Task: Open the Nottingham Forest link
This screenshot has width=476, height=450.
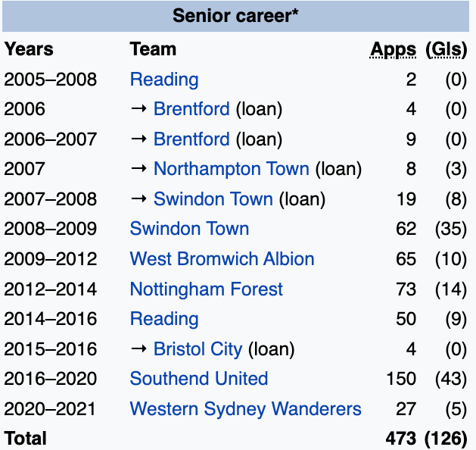Action: (x=206, y=289)
